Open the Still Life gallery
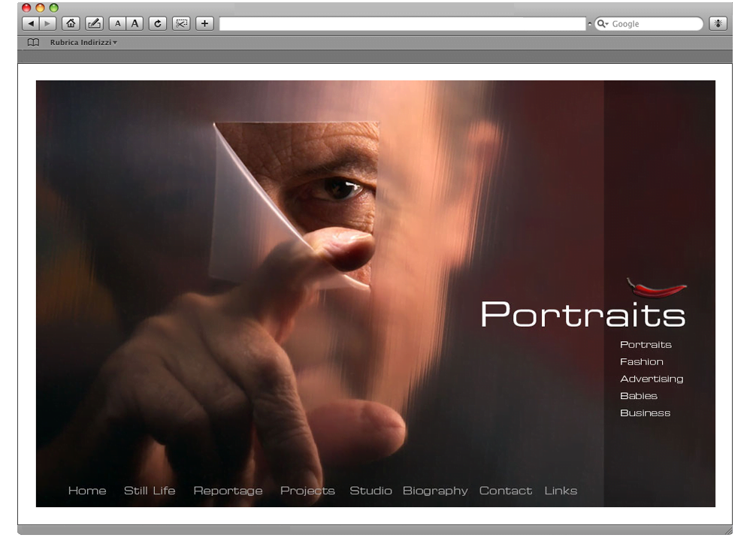 (150, 491)
